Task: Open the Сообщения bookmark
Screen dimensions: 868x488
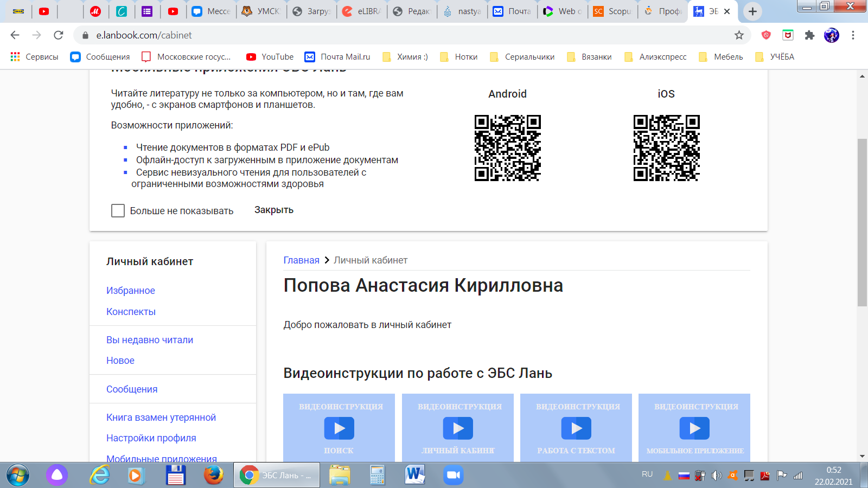Action: [100, 57]
